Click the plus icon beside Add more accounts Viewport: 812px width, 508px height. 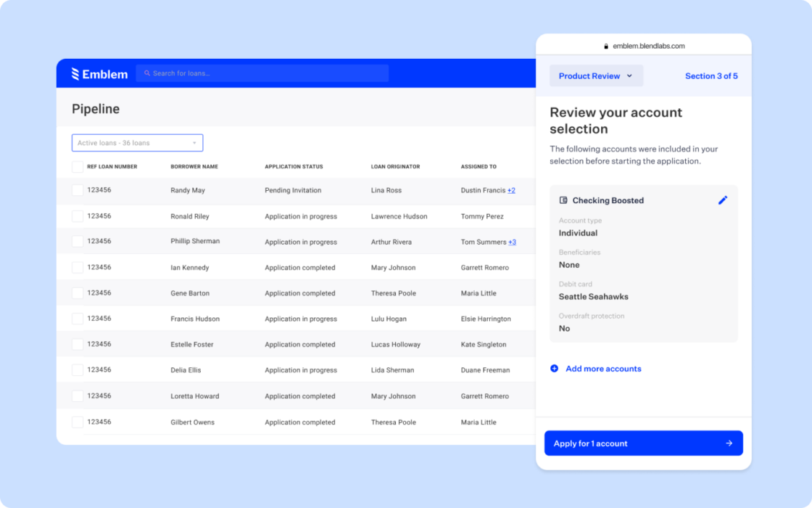coord(554,369)
